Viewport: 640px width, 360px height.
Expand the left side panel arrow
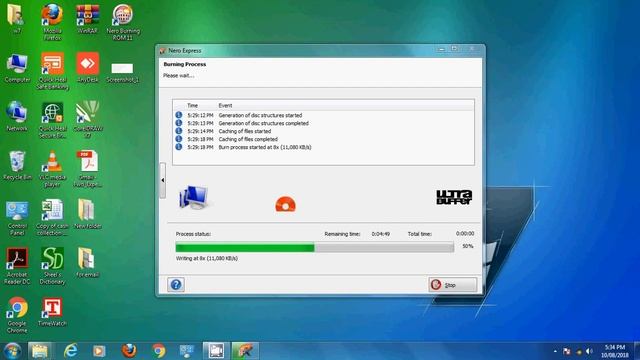click(x=162, y=180)
